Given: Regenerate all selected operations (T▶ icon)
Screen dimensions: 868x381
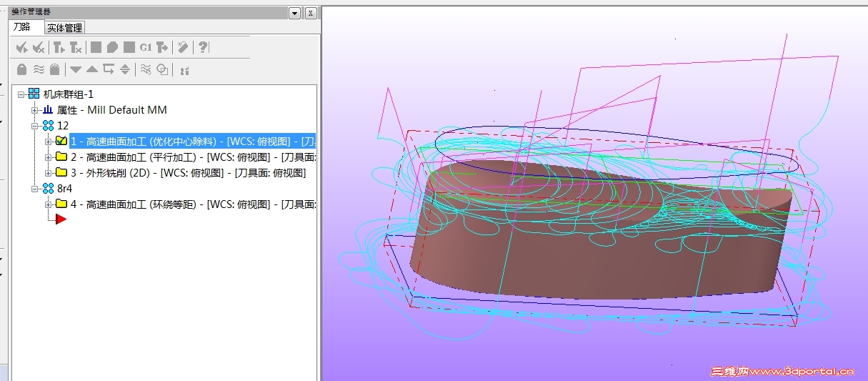Looking at the screenshot, I should pyautogui.click(x=59, y=47).
